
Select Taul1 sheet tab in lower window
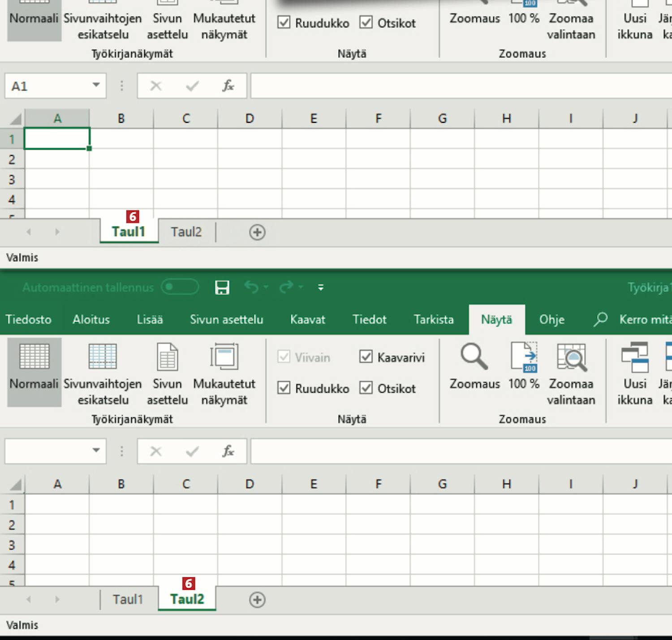point(128,600)
